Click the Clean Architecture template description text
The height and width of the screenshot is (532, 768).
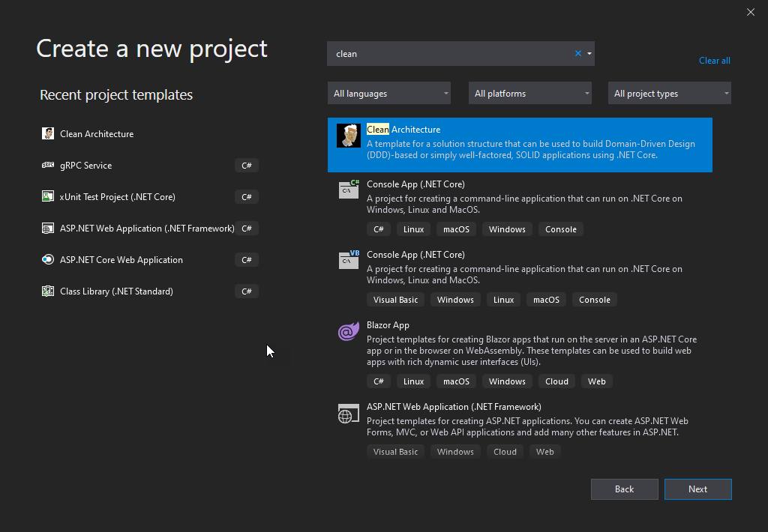point(531,149)
